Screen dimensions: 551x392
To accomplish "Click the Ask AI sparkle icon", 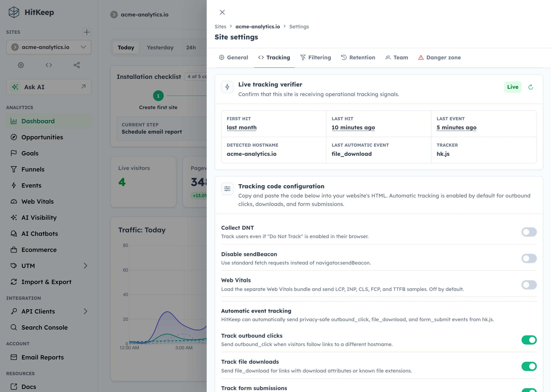I will 15,87.
